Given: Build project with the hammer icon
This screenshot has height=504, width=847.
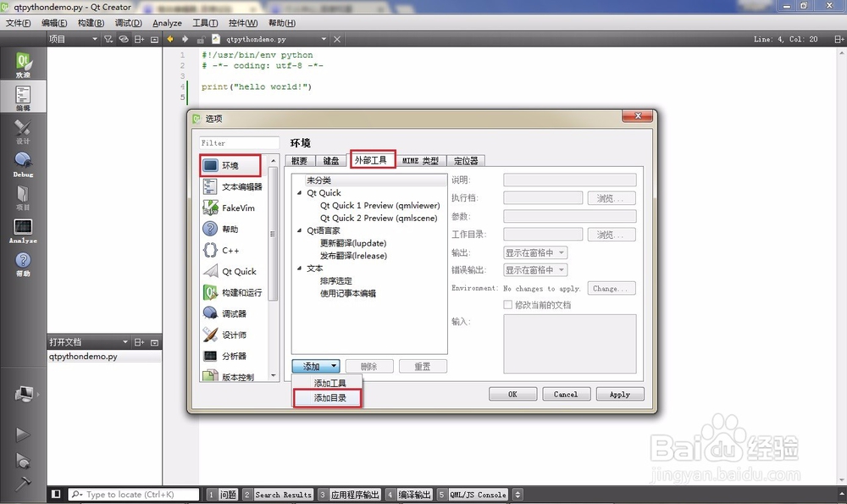Looking at the screenshot, I should click(x=23, y=484).
